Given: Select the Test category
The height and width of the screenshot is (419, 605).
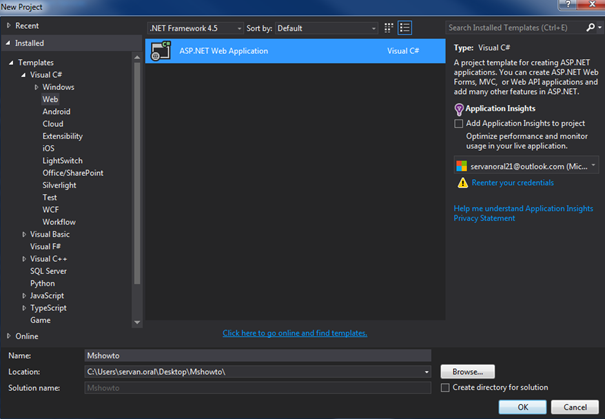Looking at the screenshot, I should coord(50,197).
